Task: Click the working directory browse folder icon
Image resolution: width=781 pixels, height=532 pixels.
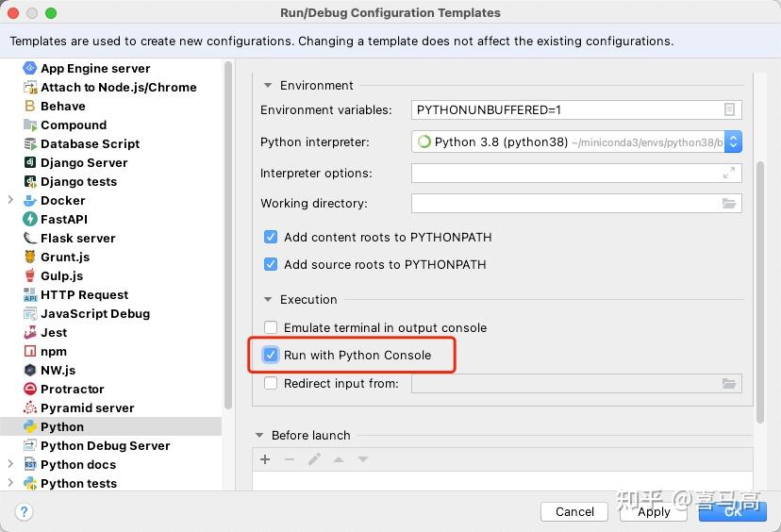Action: tap(729, 203)
